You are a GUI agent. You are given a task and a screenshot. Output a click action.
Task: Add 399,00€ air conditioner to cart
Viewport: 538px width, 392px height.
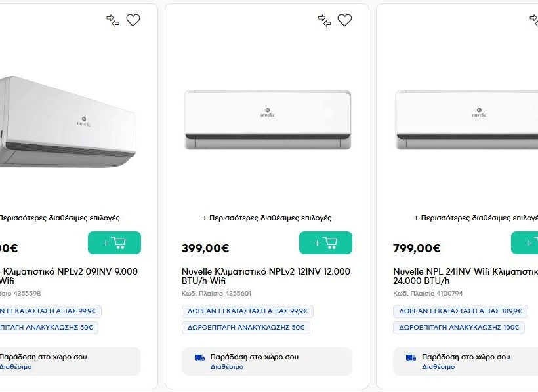[325, 243]
